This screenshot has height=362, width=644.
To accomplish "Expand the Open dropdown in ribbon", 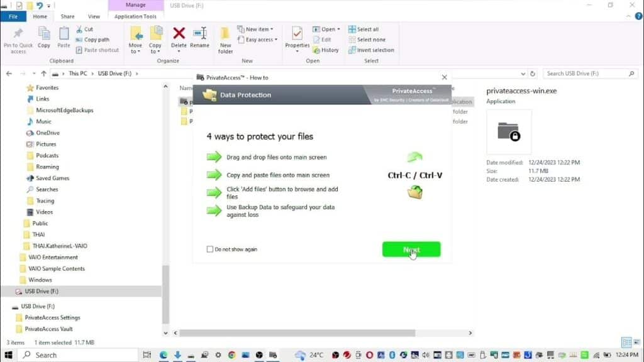I will coord(326,29).
